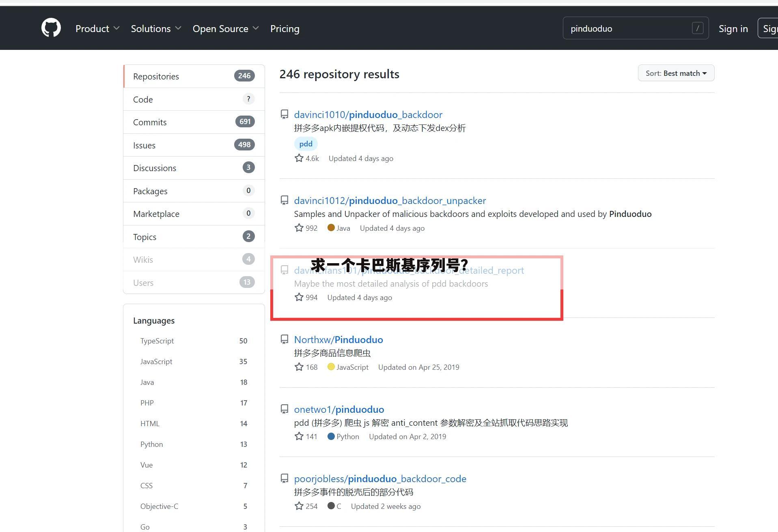Select the Users filter

coord(194,283)
